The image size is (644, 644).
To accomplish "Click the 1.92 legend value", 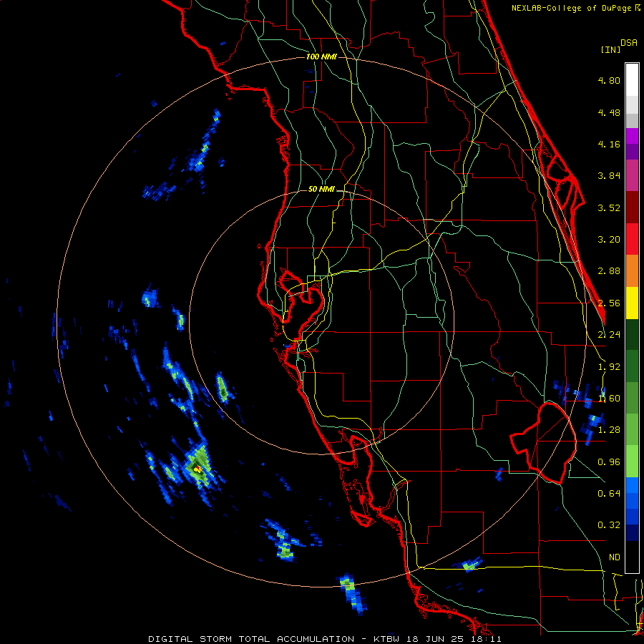I will (x=609, y=367).
